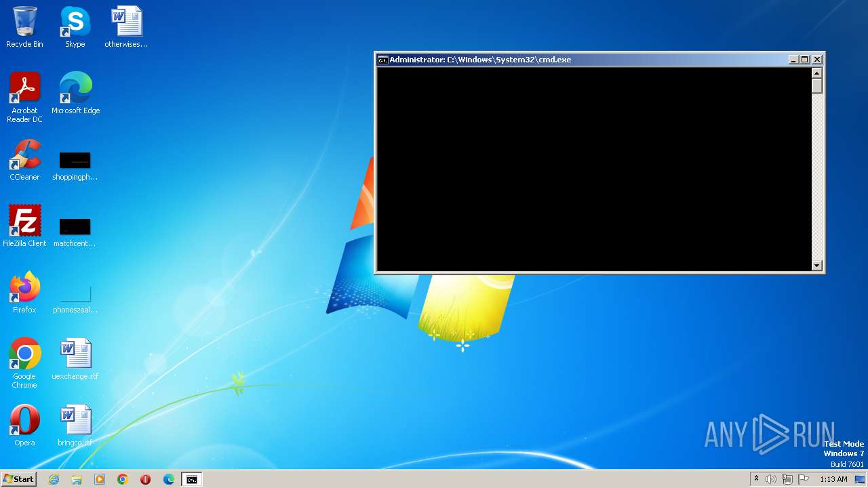Click the cmd scrollbar up arrow
The image size is (868, 488).
[817, 73]
